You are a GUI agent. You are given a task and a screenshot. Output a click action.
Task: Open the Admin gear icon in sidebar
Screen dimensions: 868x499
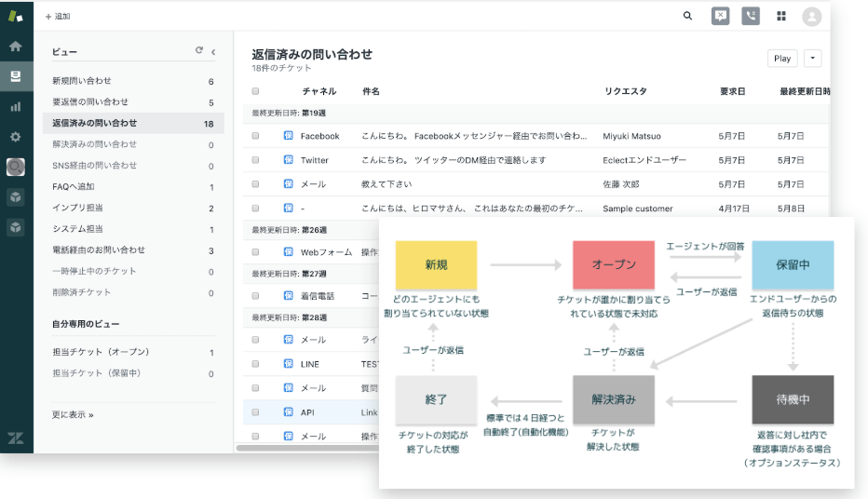(x=16, y=137)
